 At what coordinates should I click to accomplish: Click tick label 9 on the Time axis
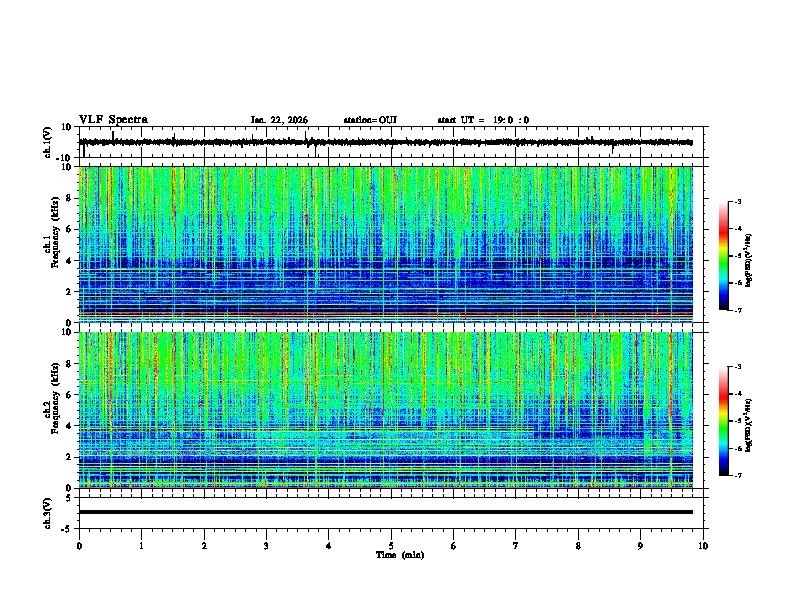click(x=640, y=546)
